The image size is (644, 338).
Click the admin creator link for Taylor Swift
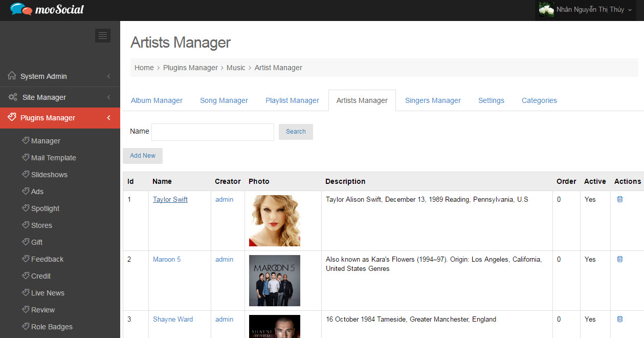coord(224,199)
